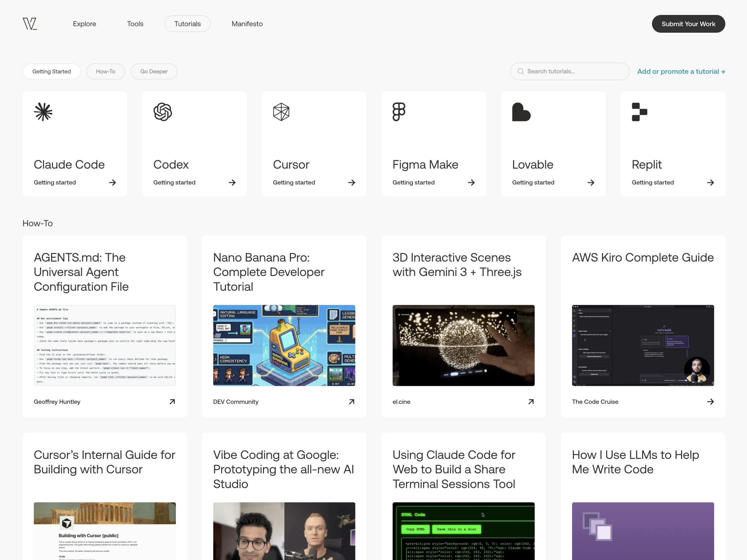
Task: Click the site logo in the top-left corner
Action: click(30, 24)
